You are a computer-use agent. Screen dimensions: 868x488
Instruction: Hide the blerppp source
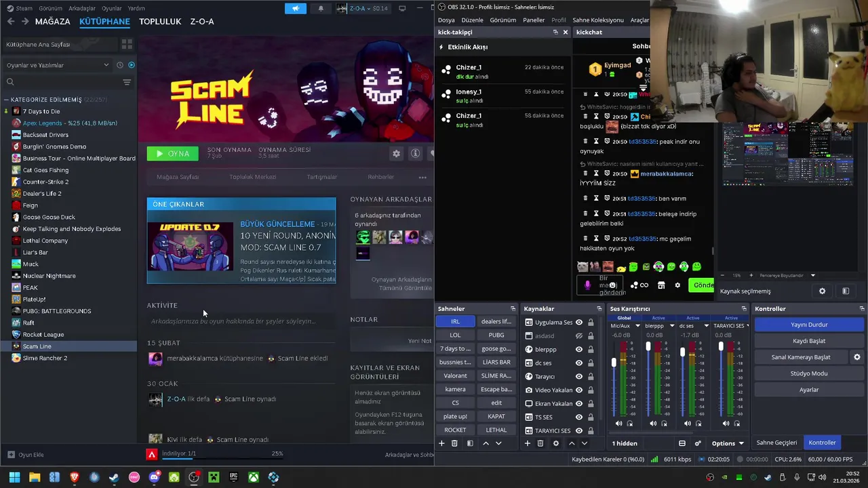[579, 350]
